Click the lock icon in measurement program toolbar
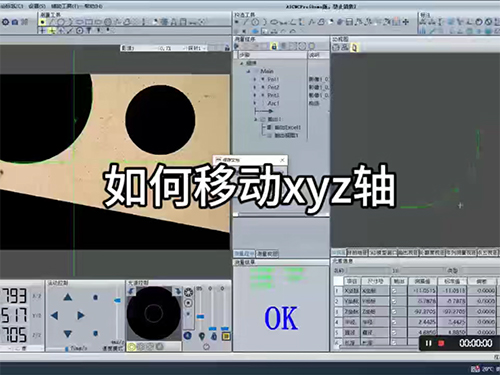The image size is (500, 375). click(274, 46)
